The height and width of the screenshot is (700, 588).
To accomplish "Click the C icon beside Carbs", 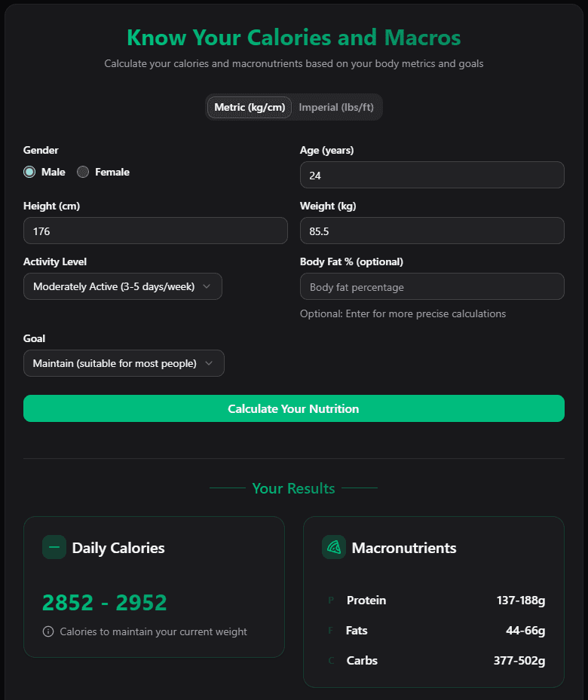I will tap(330, 661).
